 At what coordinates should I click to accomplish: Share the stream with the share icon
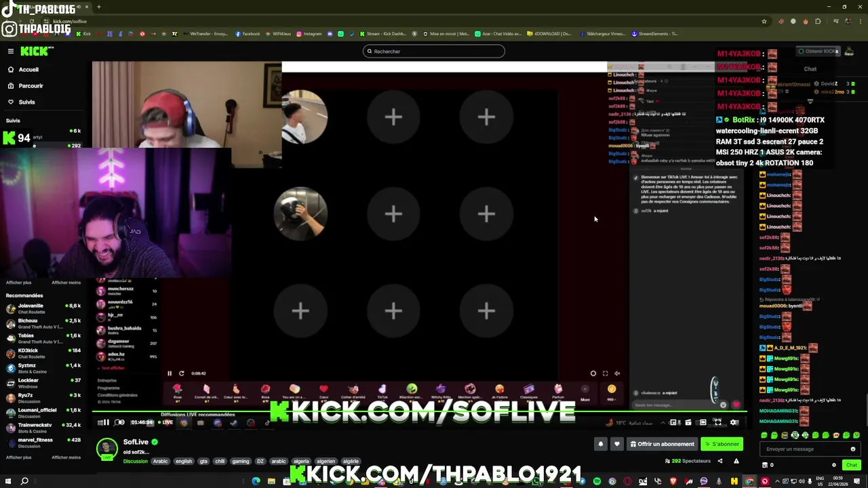pos(720,461)
